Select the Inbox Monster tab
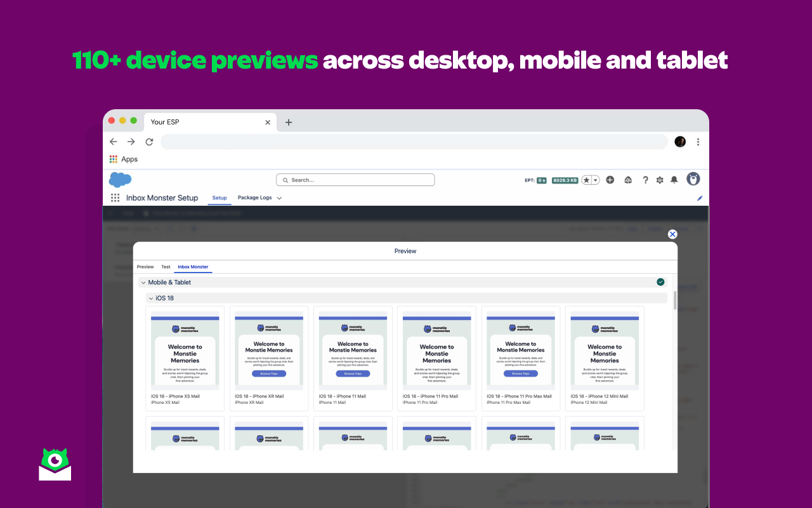The height and width of the screenshot is (508, 812). [193, 267]
